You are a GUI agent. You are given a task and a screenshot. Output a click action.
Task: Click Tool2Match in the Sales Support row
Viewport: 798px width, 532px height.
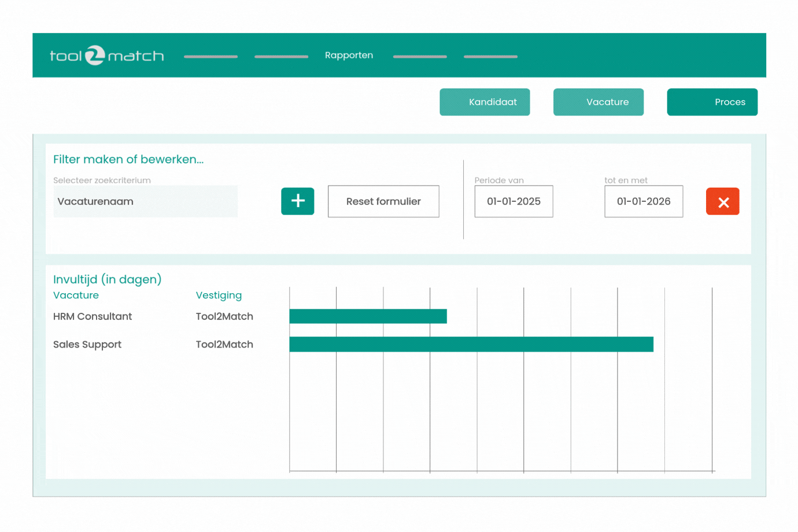point(224,345)
